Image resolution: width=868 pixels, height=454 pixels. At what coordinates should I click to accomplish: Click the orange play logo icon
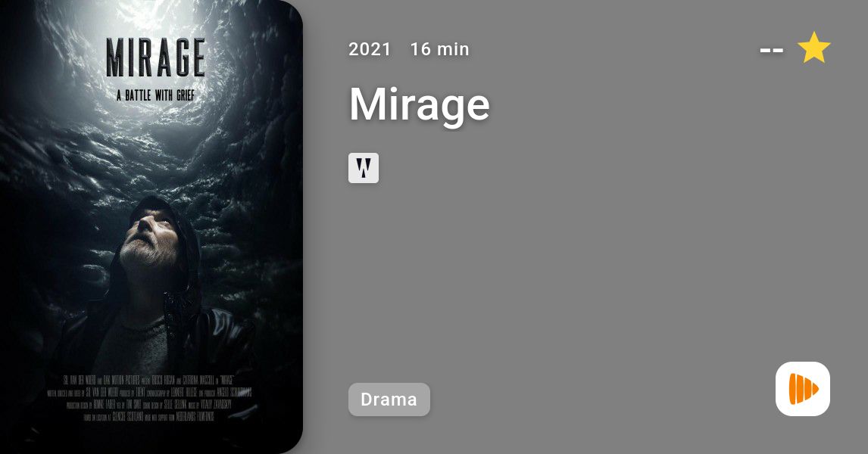(x=803, y=389)
